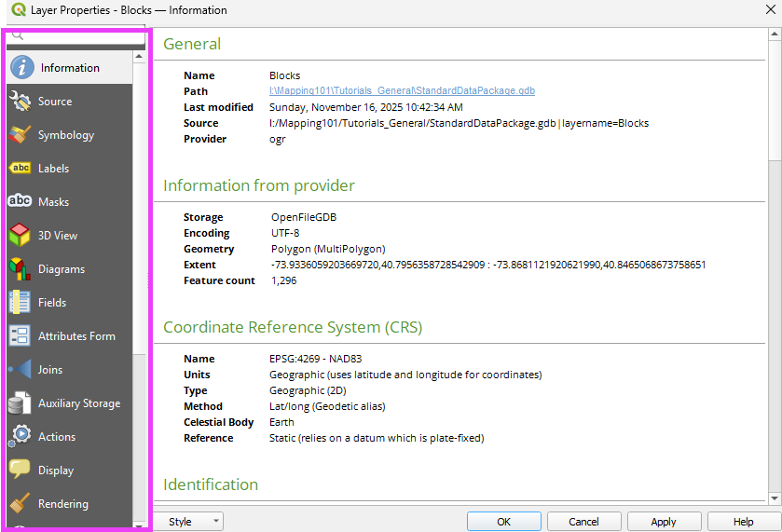The width and height of the screenshot is (782, 532).
Task: Click the Rendering brush icon
Action: click(x=20, y=503)
